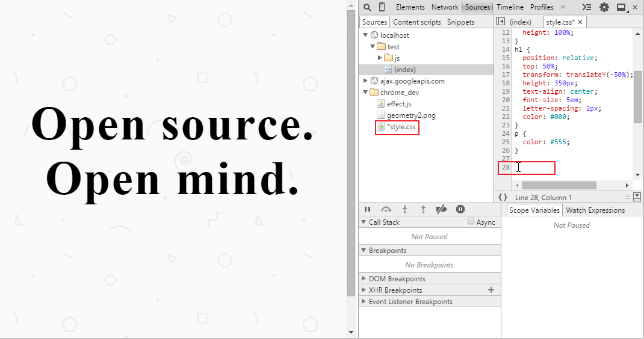Expand the ajax.googleapis.com tree node
644x339 pixels.
(365, 81)
